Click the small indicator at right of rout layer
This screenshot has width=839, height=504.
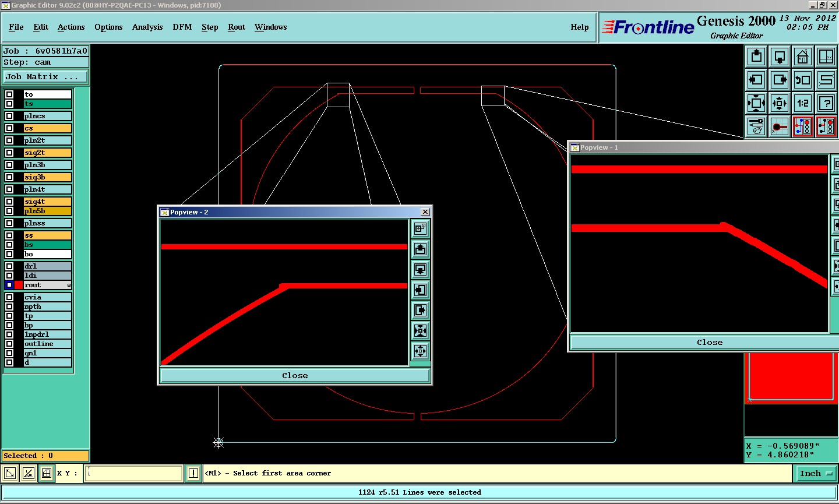point(69,285)
